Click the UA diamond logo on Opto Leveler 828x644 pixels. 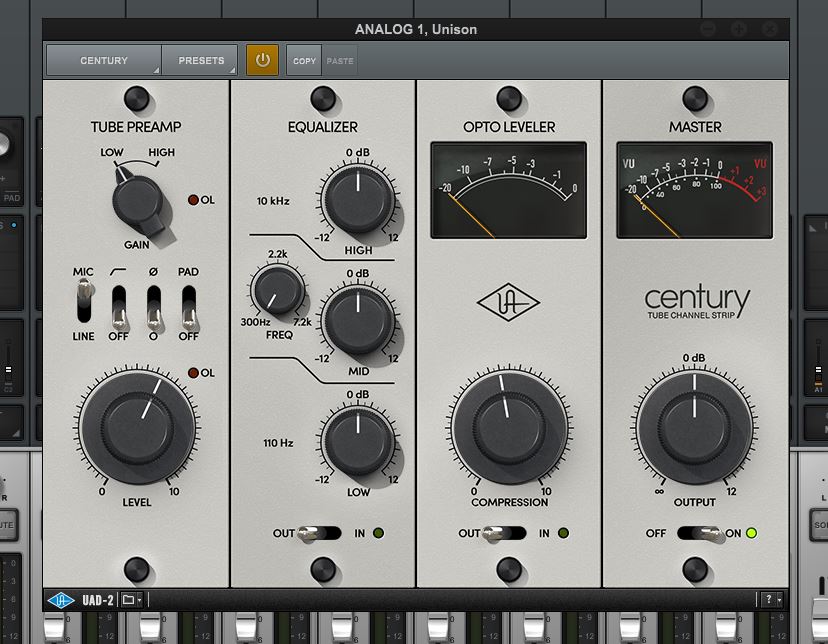coord(508,302)
